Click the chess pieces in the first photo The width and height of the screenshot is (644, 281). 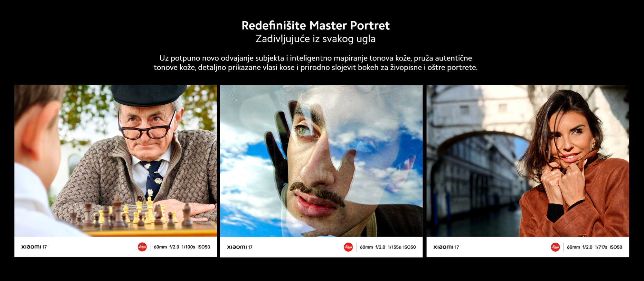pos(129,214)
